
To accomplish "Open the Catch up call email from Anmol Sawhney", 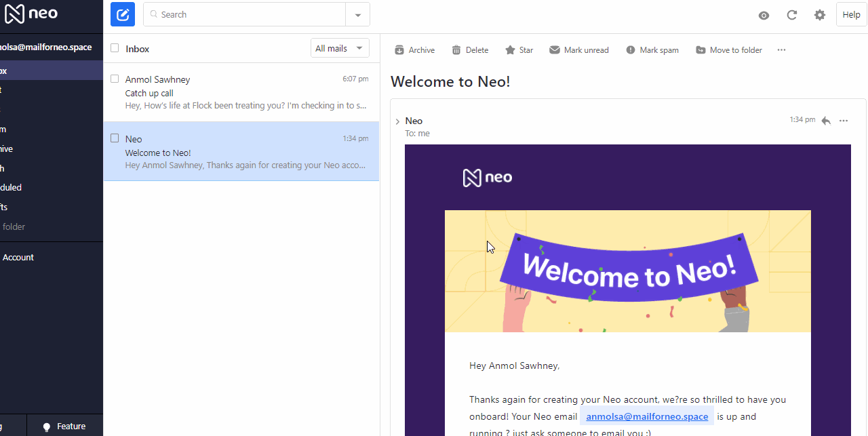I will click(x=241, y=92).
